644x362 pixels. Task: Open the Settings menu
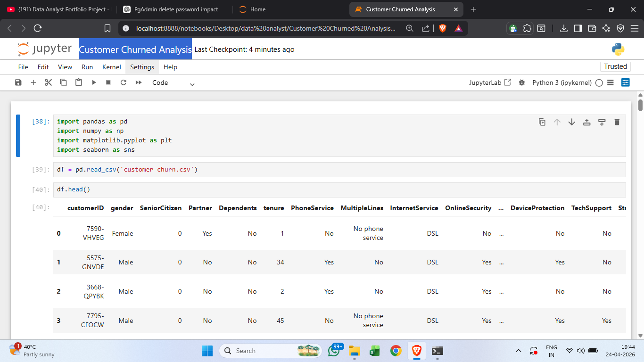(142, 67)
